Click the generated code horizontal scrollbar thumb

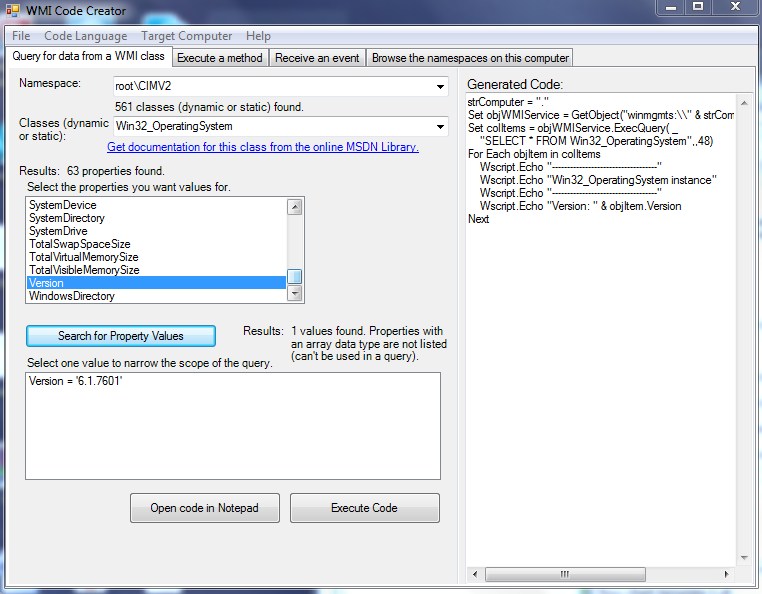click(x=565, y=574)
